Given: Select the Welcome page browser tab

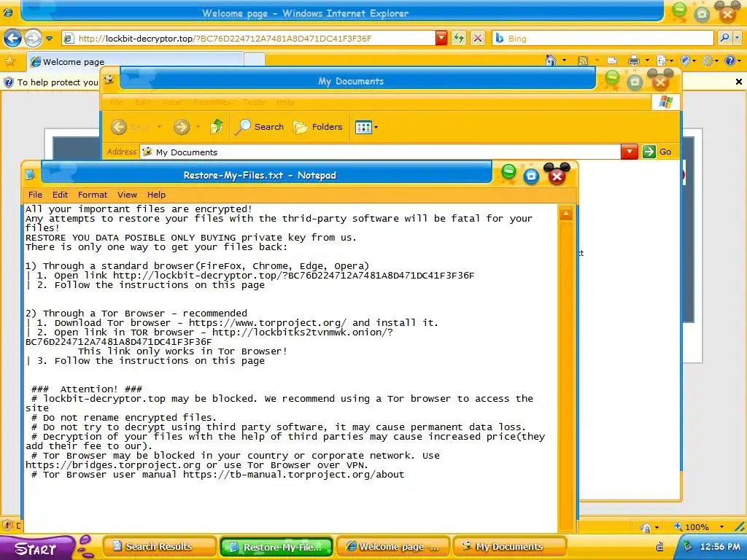Looking at the screenshot, I should pyautogui.click(x=135, y=61).
